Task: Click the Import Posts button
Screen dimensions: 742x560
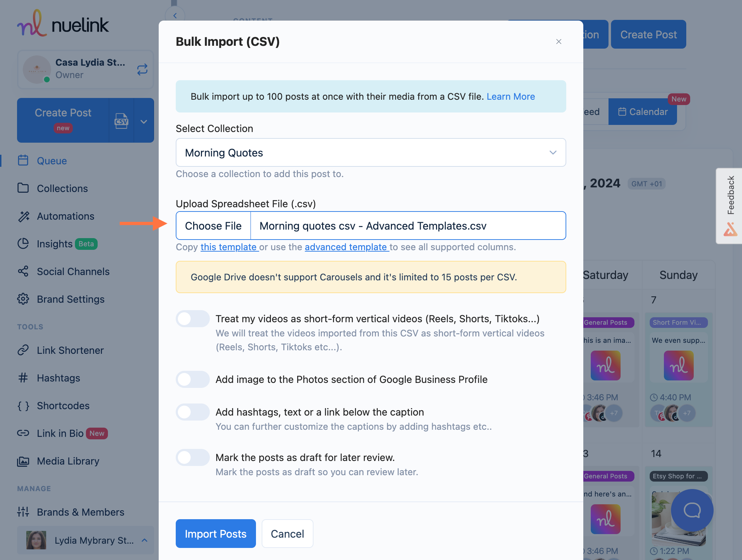Action: point(215,534)
